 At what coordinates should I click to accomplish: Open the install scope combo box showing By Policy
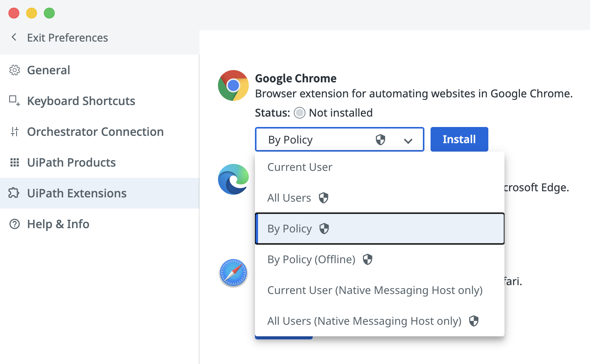(340, 139)
